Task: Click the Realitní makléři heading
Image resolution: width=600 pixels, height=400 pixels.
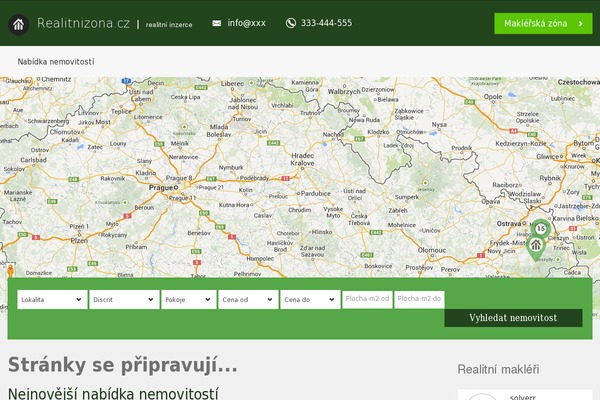Action: coord(498,369)
